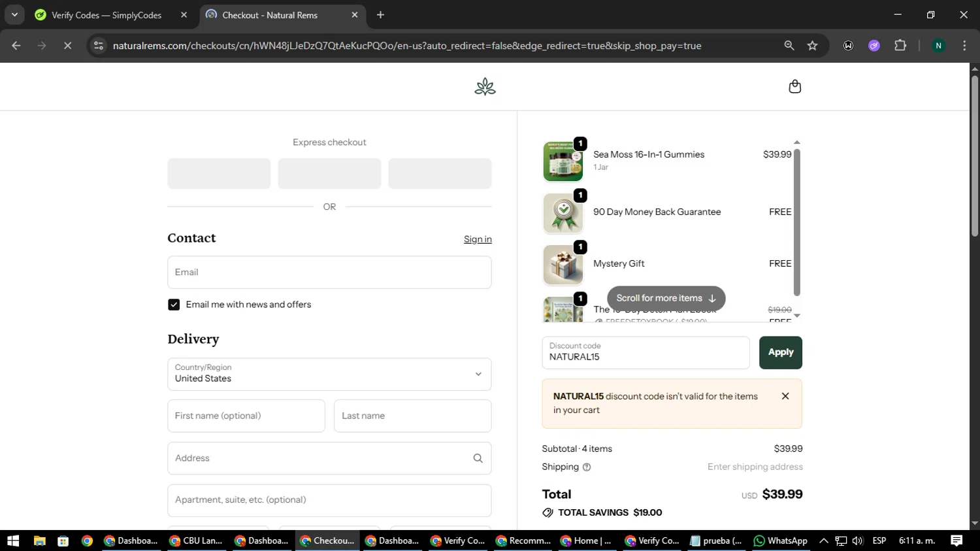The image size is (980, 551).
Task: Open the zoom magnifier in address bar
Action: click(x=789, y=46)
